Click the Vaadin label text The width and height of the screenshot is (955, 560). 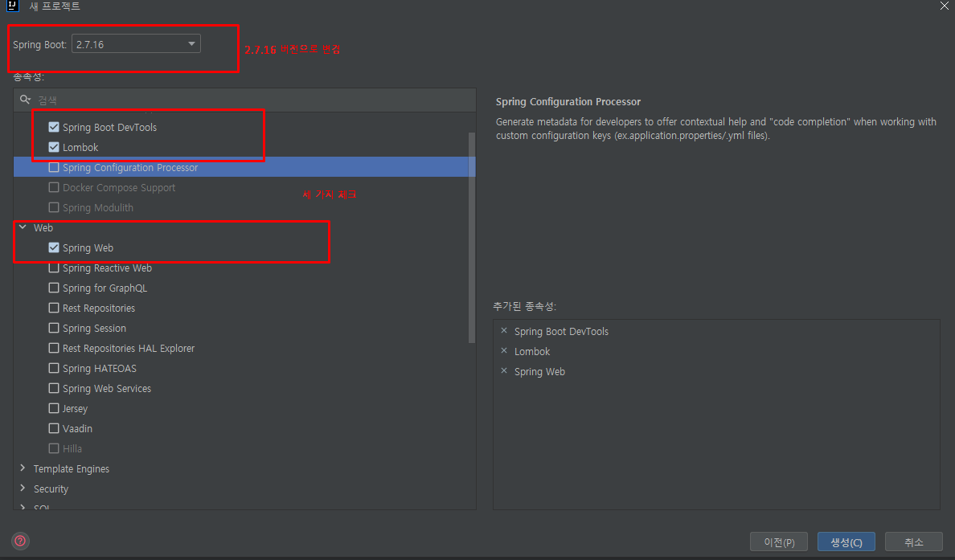pos(77,428)
